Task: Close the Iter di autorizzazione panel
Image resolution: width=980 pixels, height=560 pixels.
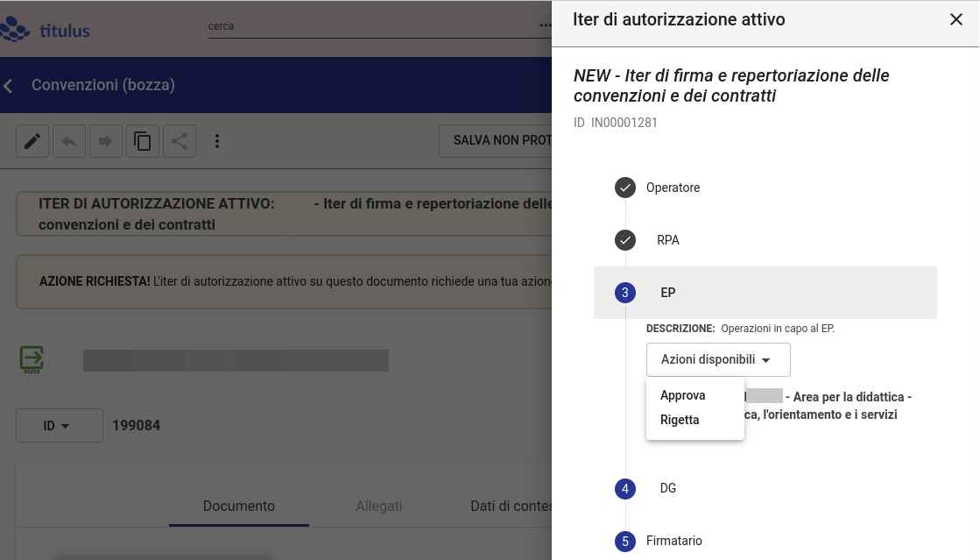Action: [x=955, y=19]
